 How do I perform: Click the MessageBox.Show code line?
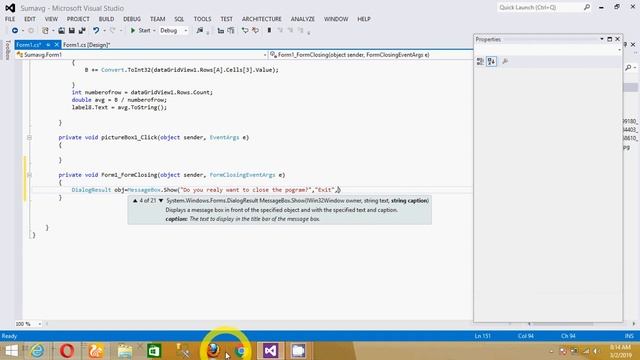coord(206,190)
